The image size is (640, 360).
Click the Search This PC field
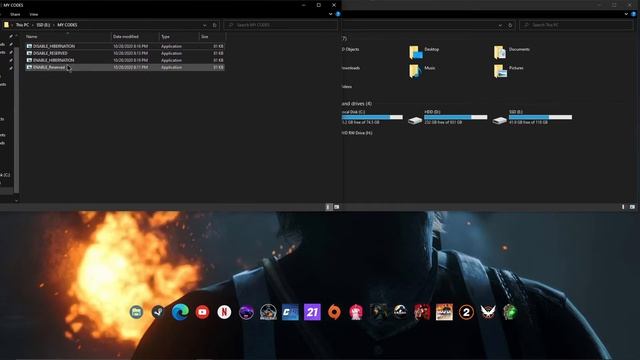(576, 25)
